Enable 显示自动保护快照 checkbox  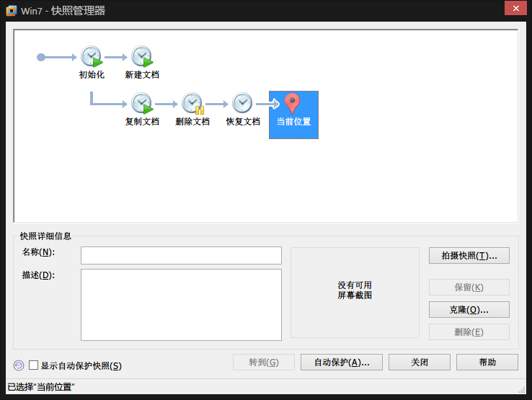pyautogui.click(x=33, y=365)
